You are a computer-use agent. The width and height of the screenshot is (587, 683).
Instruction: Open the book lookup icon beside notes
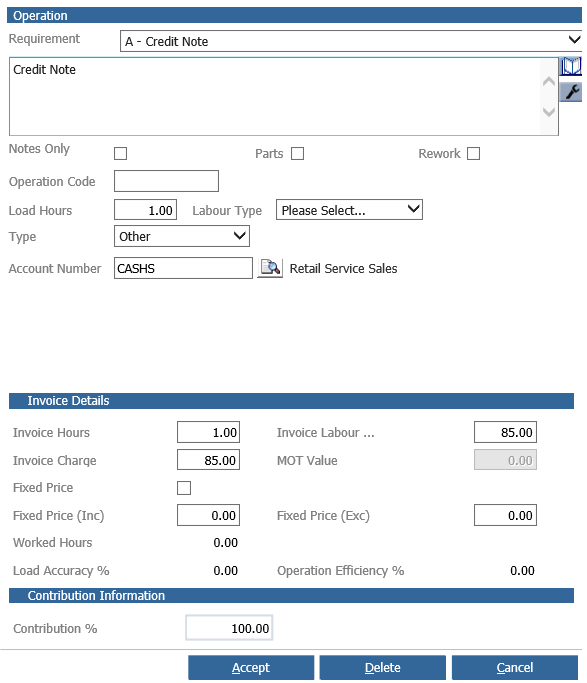tap(570, 66)
